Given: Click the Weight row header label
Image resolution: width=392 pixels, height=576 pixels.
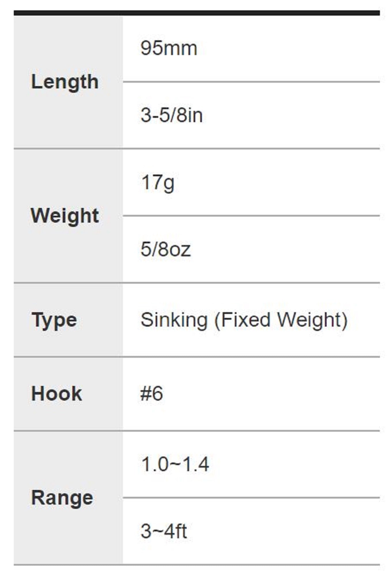Looking at the screenshot, I should point(65,216).
